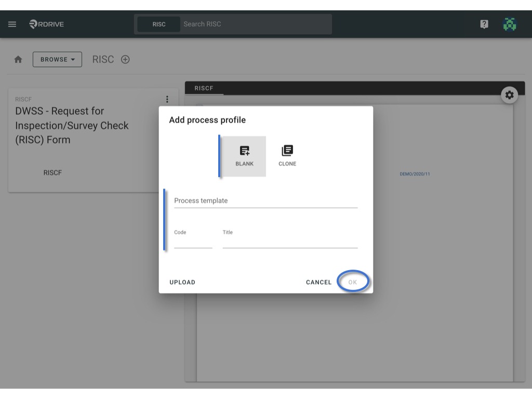Click the plus circle next to RISC

pos(125,59)
